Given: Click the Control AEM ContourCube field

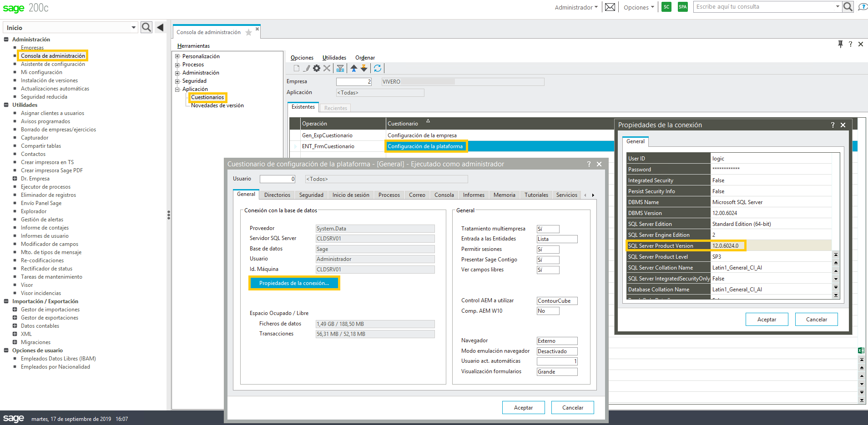Looking at the screenshot, I should [557, 301].
